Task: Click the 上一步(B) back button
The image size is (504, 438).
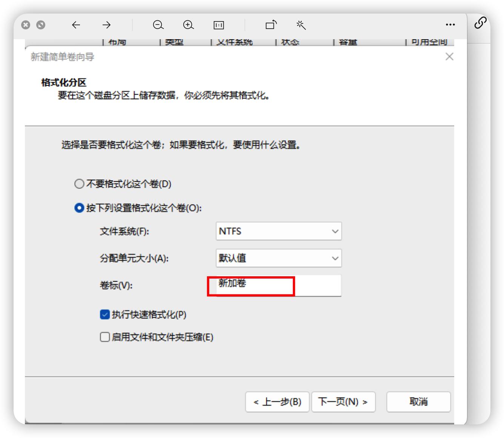Action: (x=277, y=402)
